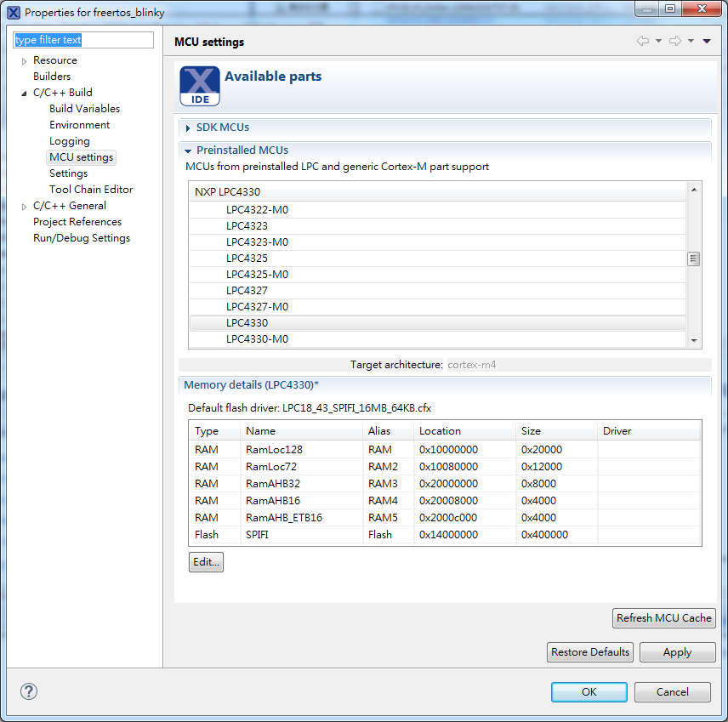Collapse the Preinstalled MCUs section
Image resolution: width=728 pixels, height=722 pixels.
[x=188, y=151]
